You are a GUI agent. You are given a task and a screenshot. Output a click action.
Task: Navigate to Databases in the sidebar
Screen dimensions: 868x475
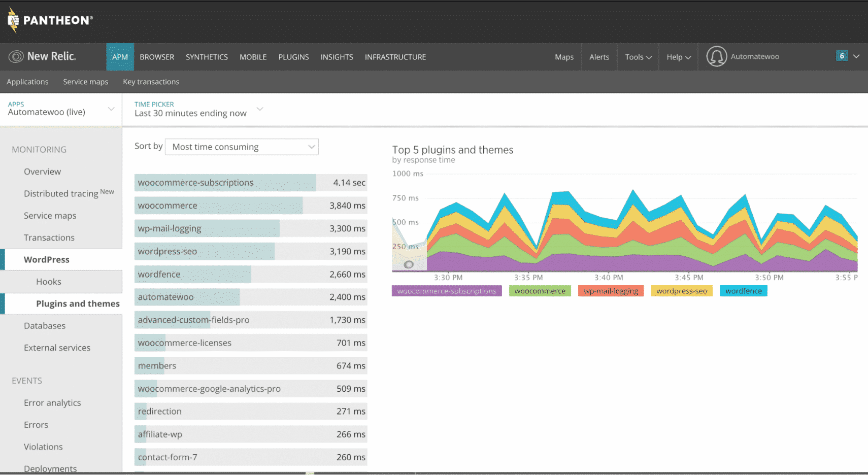click(x=45, y=325)
